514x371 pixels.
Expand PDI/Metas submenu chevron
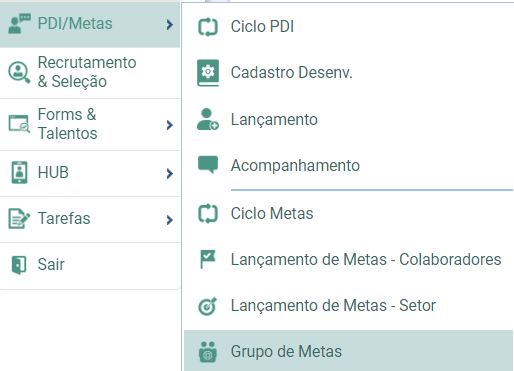[170, 24]
